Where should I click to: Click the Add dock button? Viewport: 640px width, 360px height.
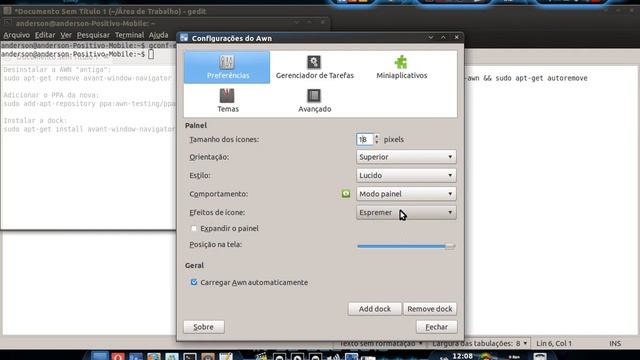pyautogui.click(x=375, y=309)
